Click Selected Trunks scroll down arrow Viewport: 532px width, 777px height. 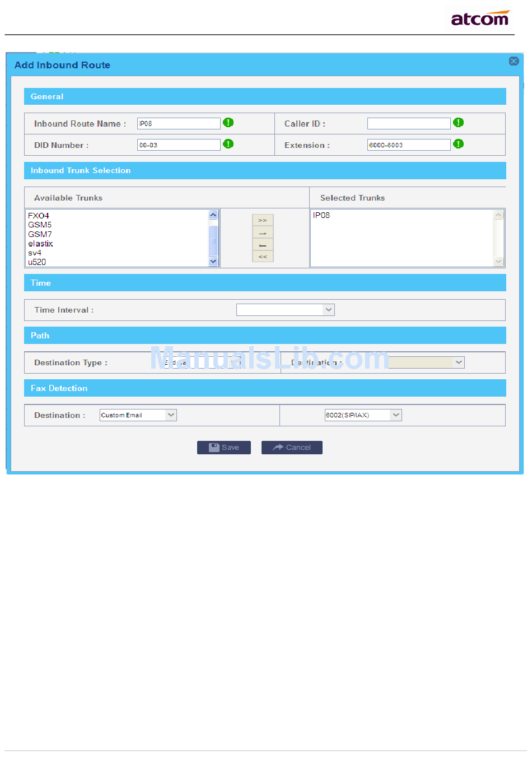[x=498, y=262]
